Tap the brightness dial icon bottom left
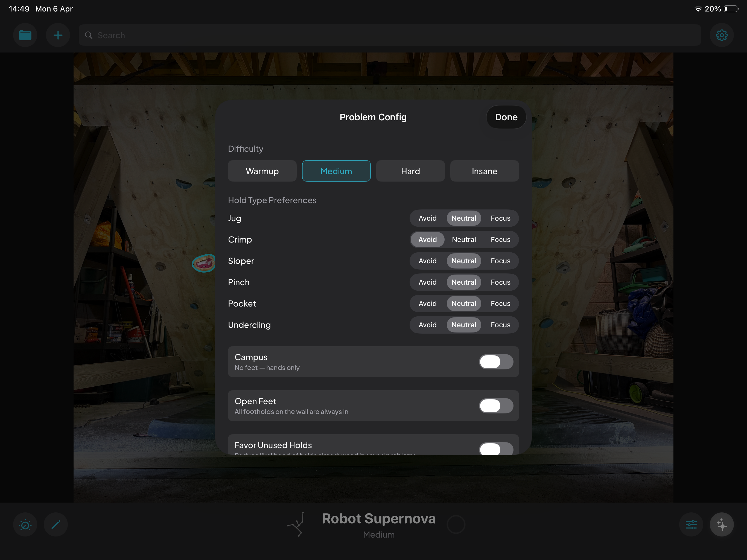The width and height of the screenshot is (747, 560). 25,524
